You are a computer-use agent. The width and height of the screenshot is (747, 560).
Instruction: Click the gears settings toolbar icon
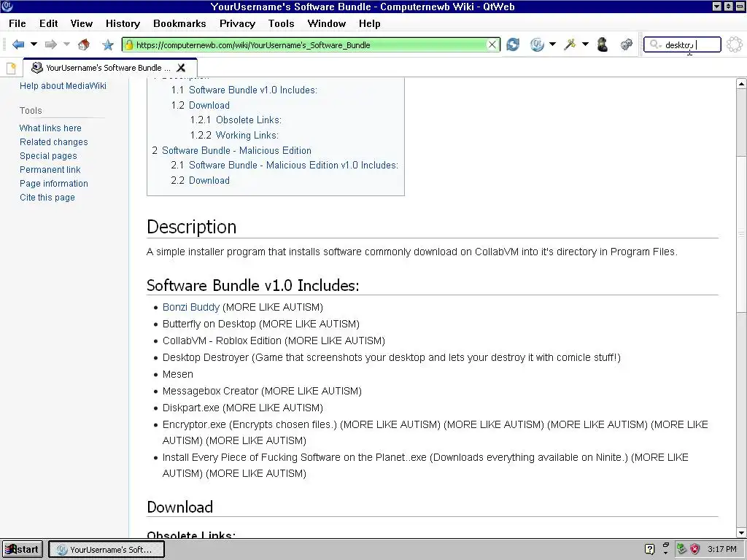(x=627, y=44)
